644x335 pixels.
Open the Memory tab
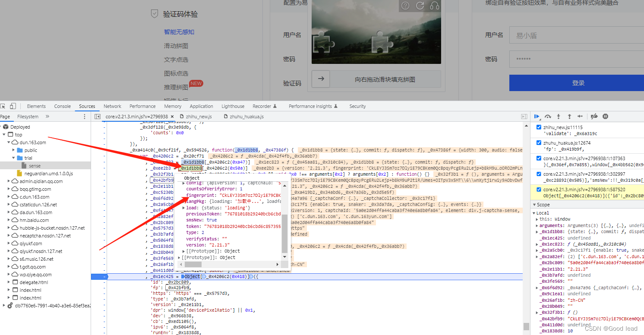pos(173,106)
